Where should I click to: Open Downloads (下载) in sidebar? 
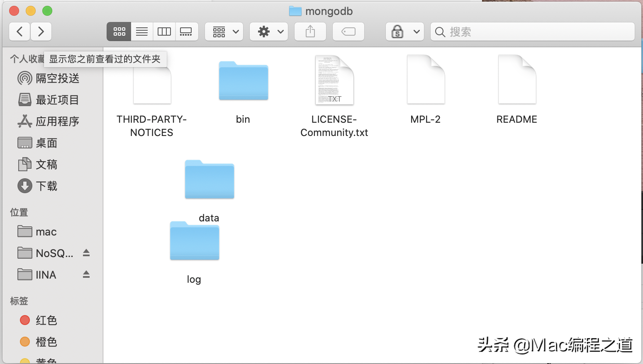click(x=52, y=186)
